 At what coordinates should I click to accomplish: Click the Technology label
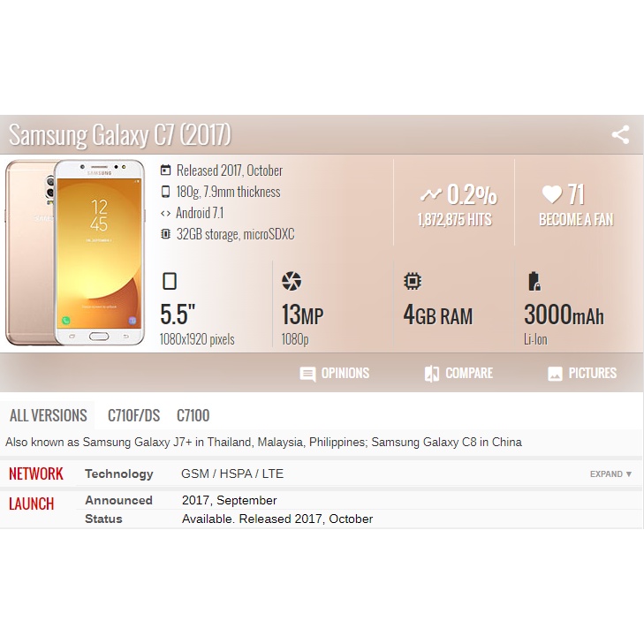click(119, 474)
